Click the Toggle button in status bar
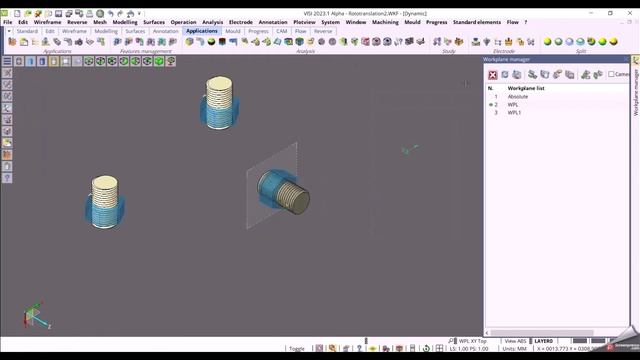The height and width of the screenshot is (360, 640). [x=297, y=349]
